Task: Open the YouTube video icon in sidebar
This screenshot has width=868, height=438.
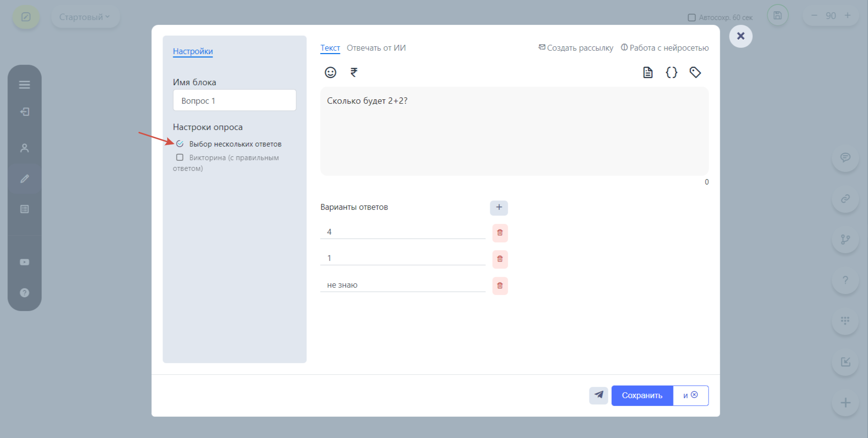Action: 24,262
